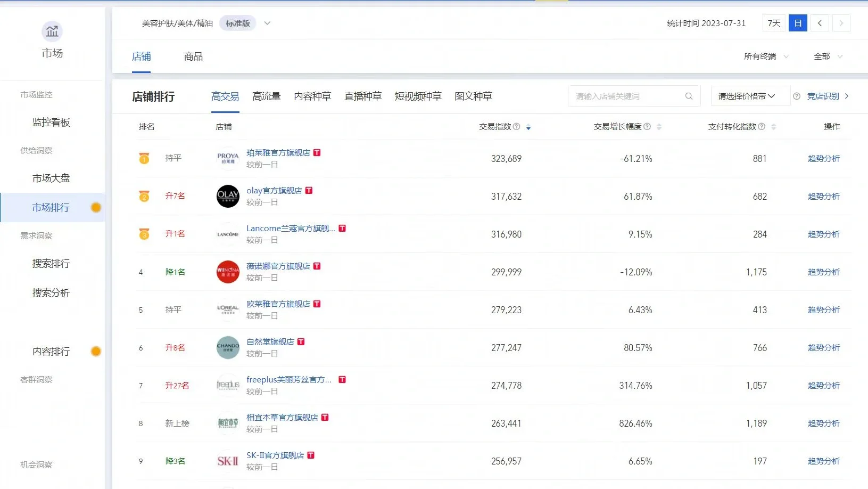Open 趋势分析 for 珀莱雅官方旗舰店

[x=824, y=158]
